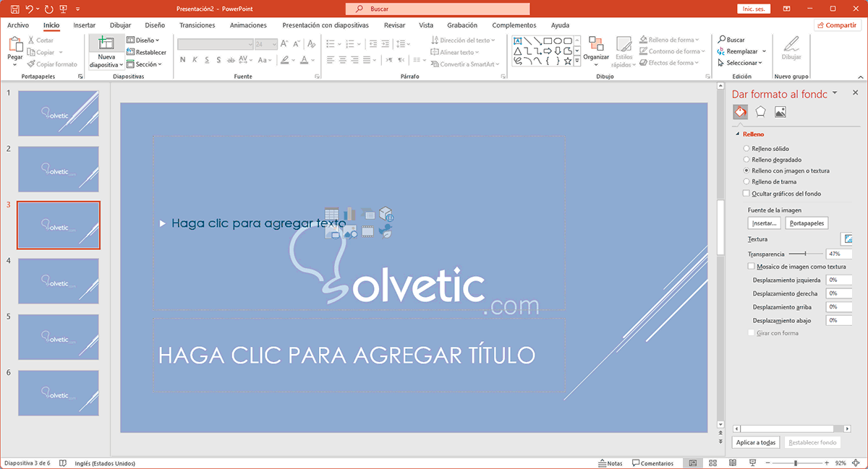Open the Imagen picture tab in format pane

(x=780, y=112)
